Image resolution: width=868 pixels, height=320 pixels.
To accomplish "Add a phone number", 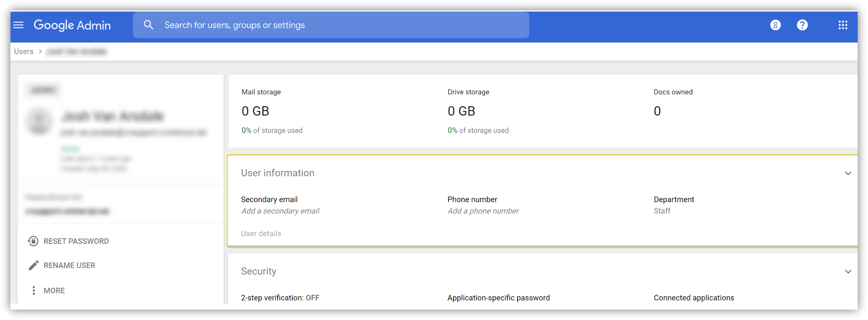I will click(483, 211).
